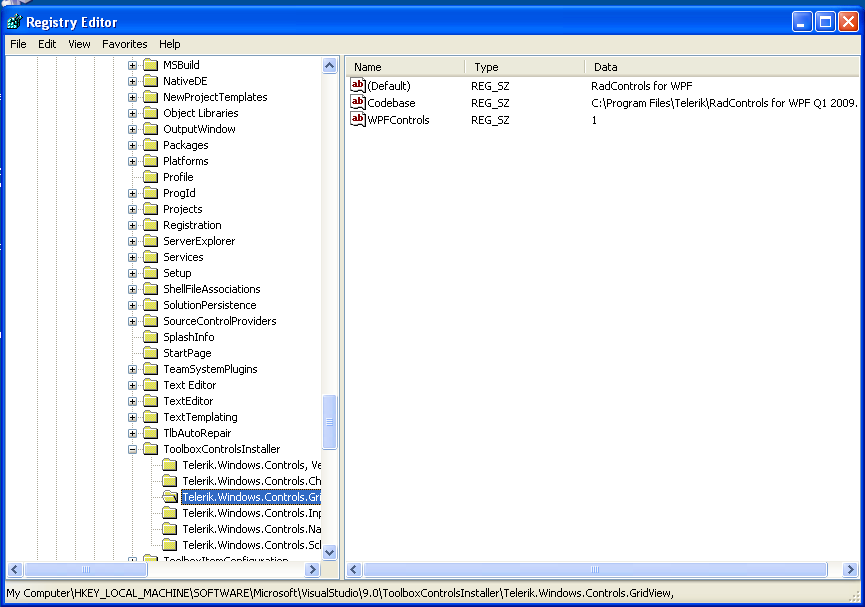The image size is (865, 607).
Task: Sort values by the Name column header
Action: click(405, 67)
